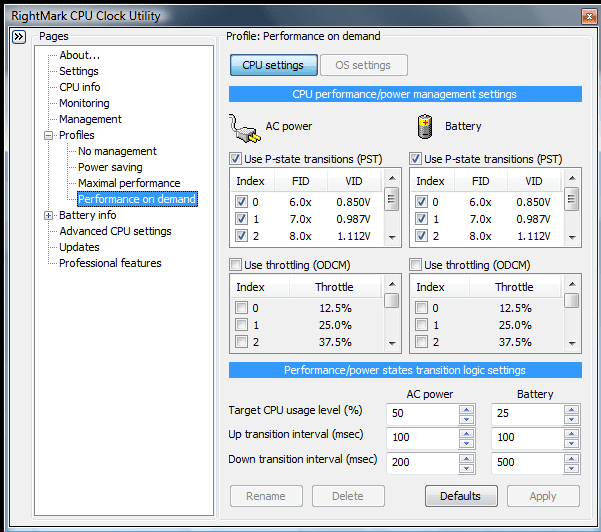Decrease Battery down transition interval
601x532 pixels.
[x=571, y=468]
